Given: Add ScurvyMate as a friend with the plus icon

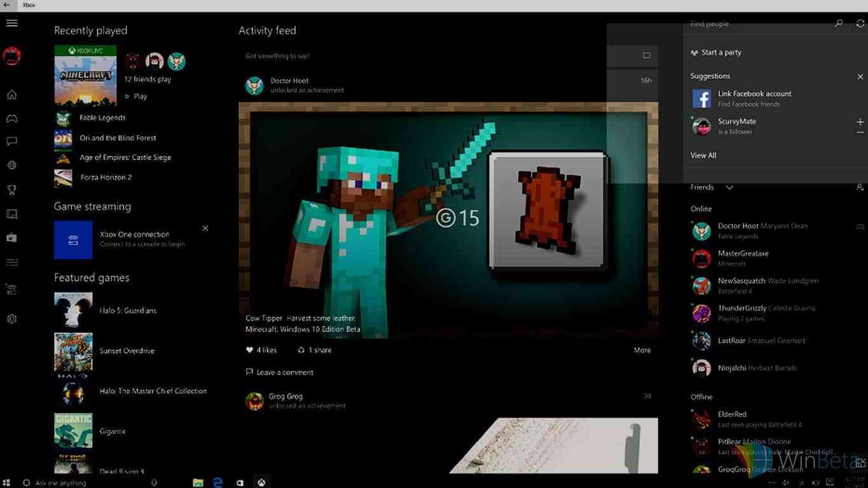Looking at the screenshot, I should (x=860, y=122).
